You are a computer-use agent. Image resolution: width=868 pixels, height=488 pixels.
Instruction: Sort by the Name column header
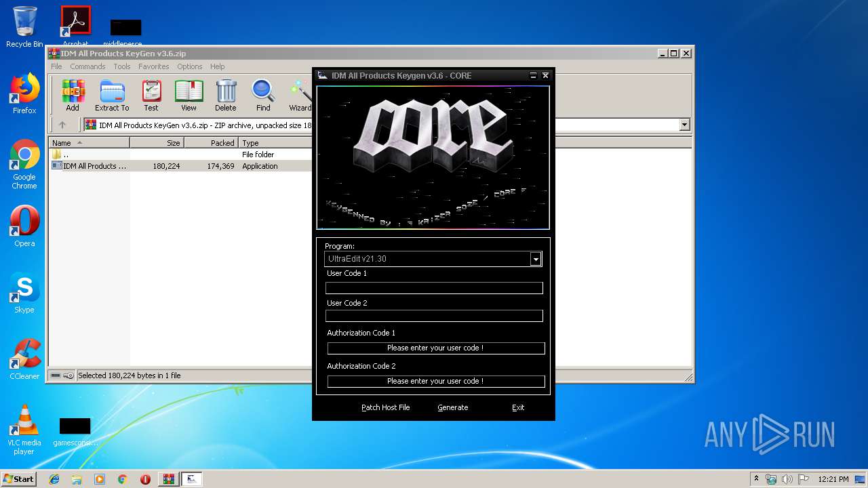pyautogui.click(x=90, y=143)
